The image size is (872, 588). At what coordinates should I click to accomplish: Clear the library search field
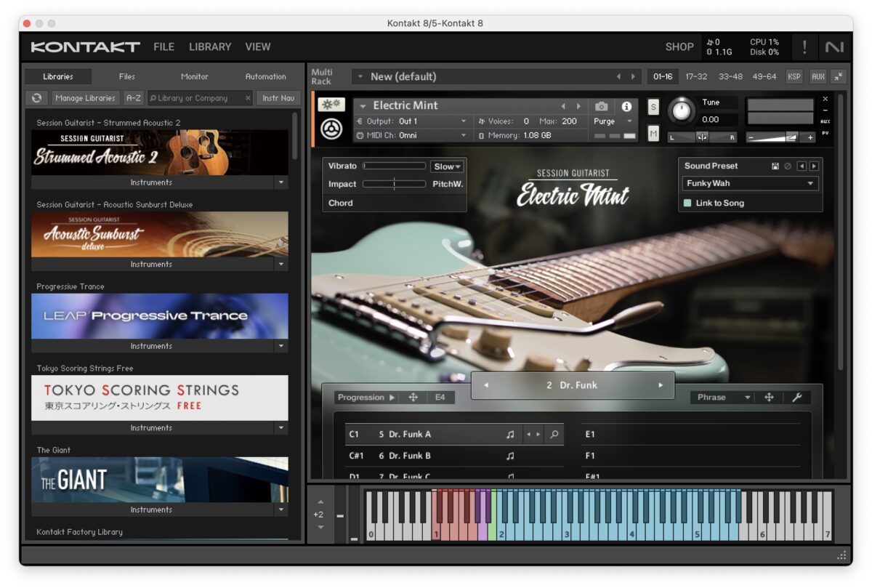248,98
